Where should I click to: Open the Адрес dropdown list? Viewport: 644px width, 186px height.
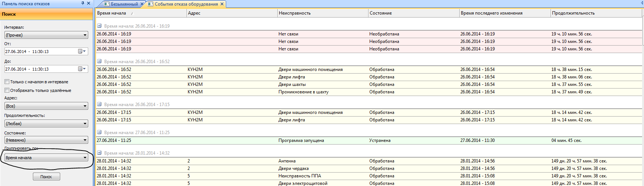click(85, 106)
